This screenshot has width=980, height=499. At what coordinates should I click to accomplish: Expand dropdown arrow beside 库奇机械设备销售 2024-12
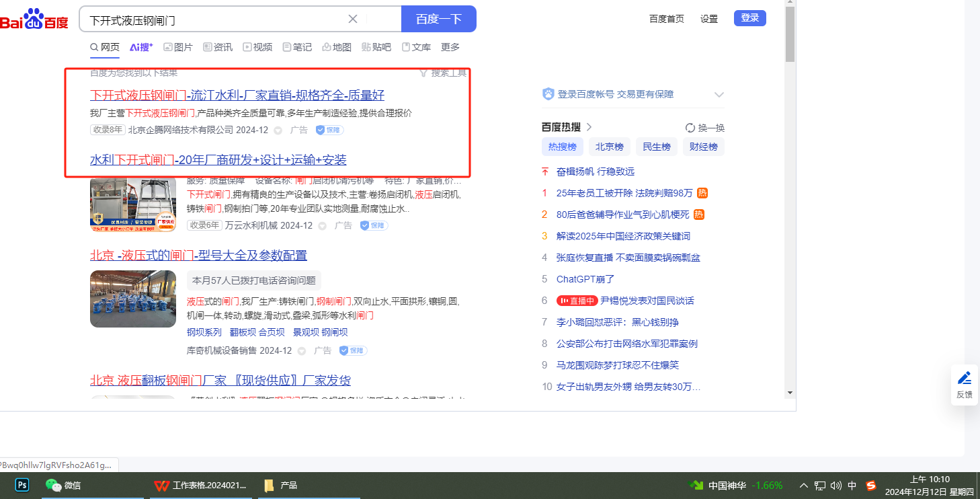click(302, 351)
